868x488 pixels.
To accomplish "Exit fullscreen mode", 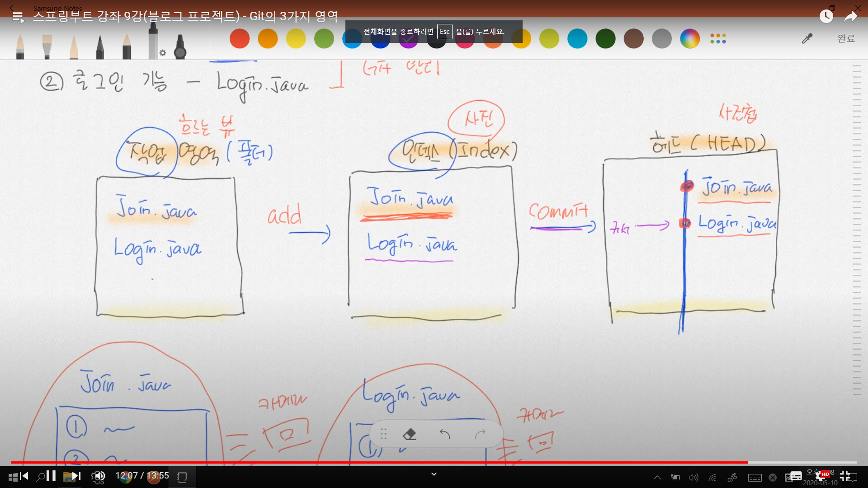I will tap(845, 476).
